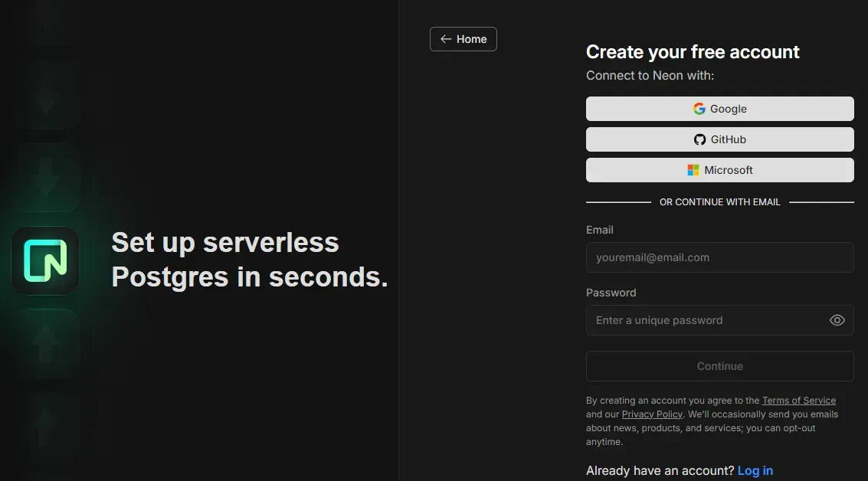Go back using the Home button

tap(463, 39)
